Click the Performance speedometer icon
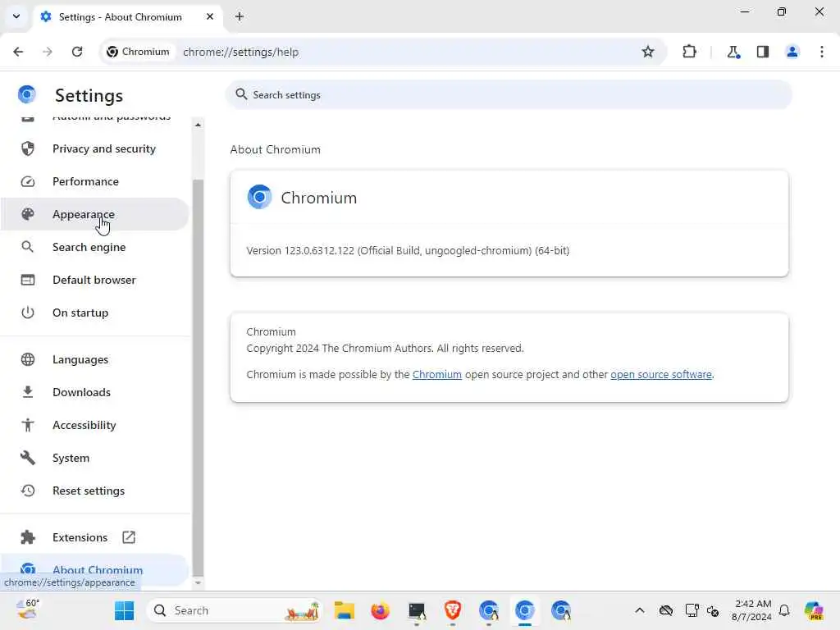840x630 pixels. coord(28,181)
